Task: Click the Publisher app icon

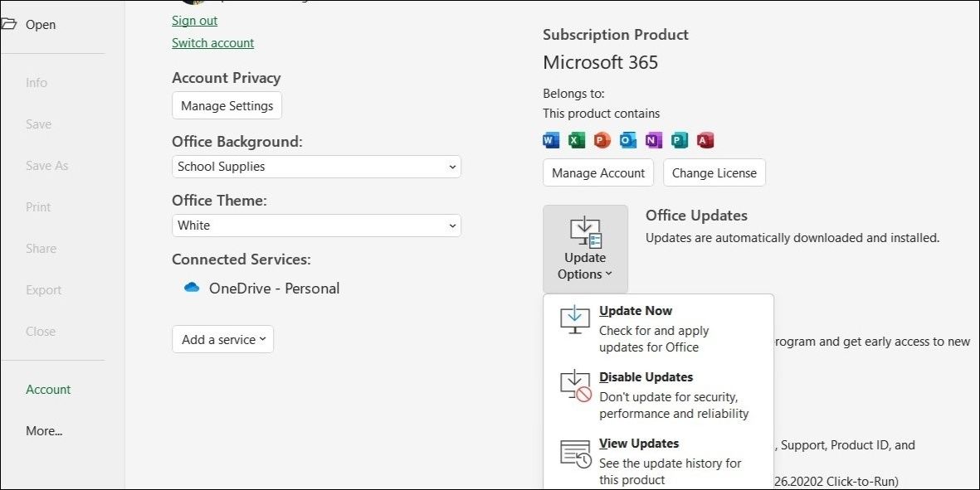Action: [x=679, y=140]
